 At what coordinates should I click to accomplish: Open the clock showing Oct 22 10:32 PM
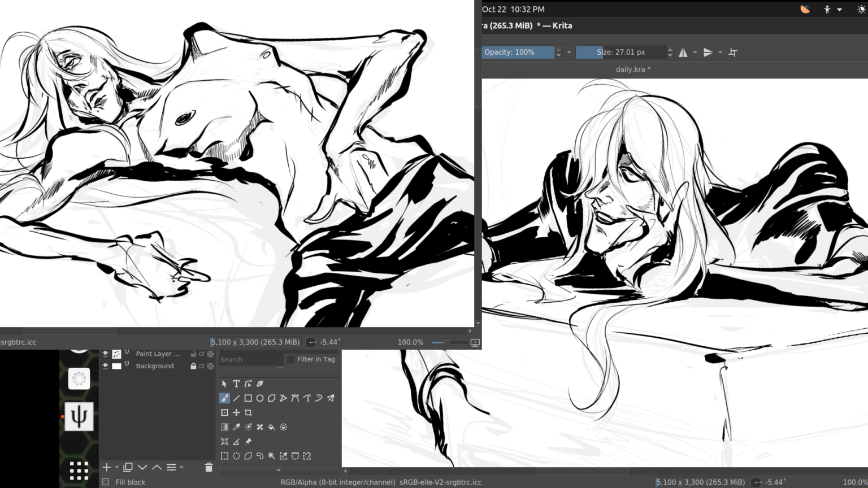513,9
